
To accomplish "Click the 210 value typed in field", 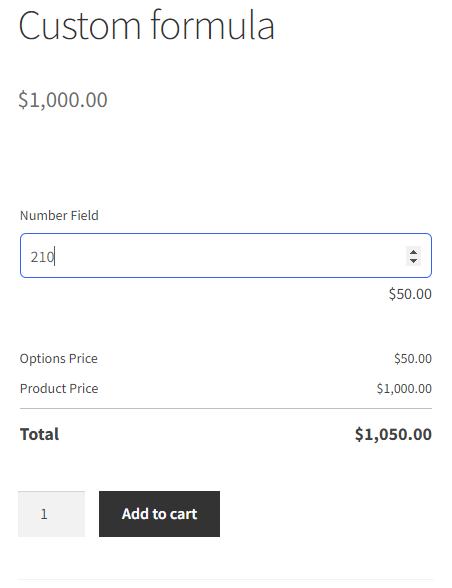I will coord(42,257).
